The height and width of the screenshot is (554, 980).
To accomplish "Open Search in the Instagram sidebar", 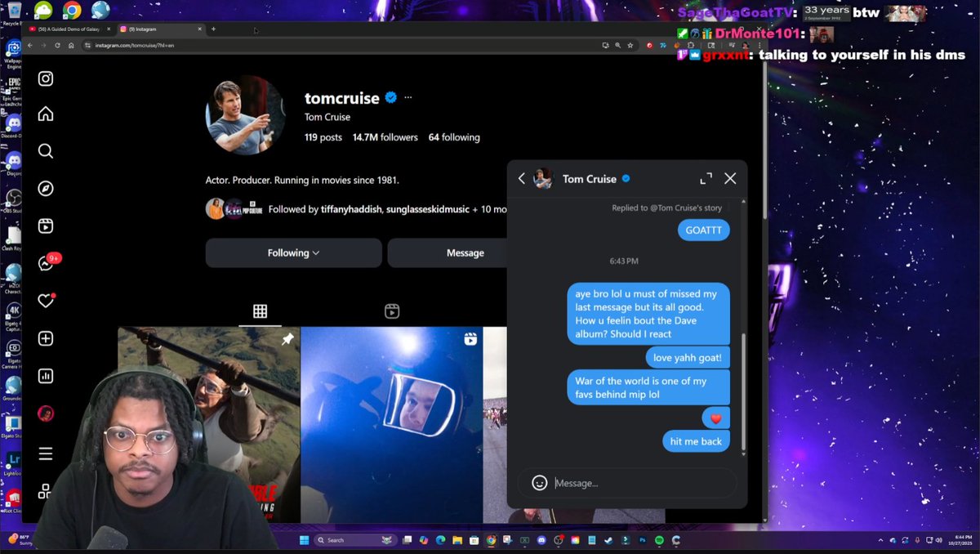I will 46,151.
